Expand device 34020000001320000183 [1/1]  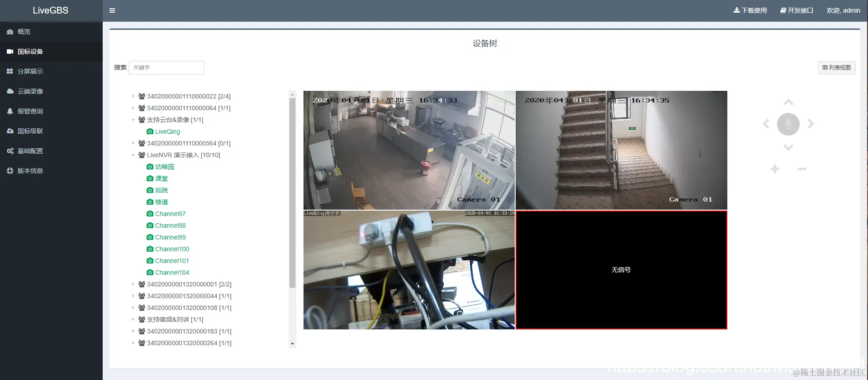click(x=133, y=331)
